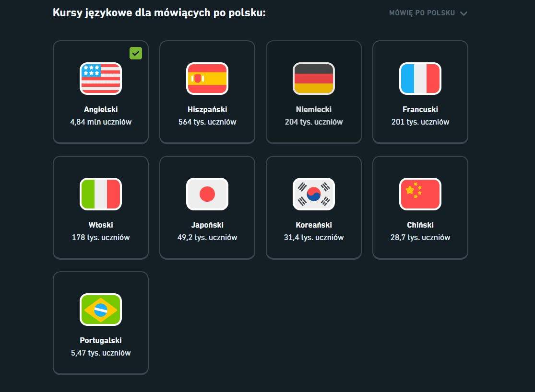Screen dimensions: 535x392
Task: Click the downward chevron next to MÓWIĘ PO POLSKU
Action: pos(464,13)
